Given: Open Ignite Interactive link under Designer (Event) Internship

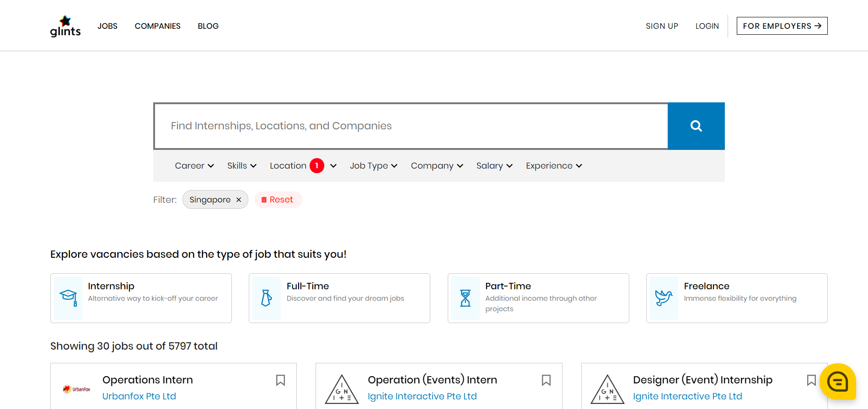Looking at the screenshot, I should (687, 396).
